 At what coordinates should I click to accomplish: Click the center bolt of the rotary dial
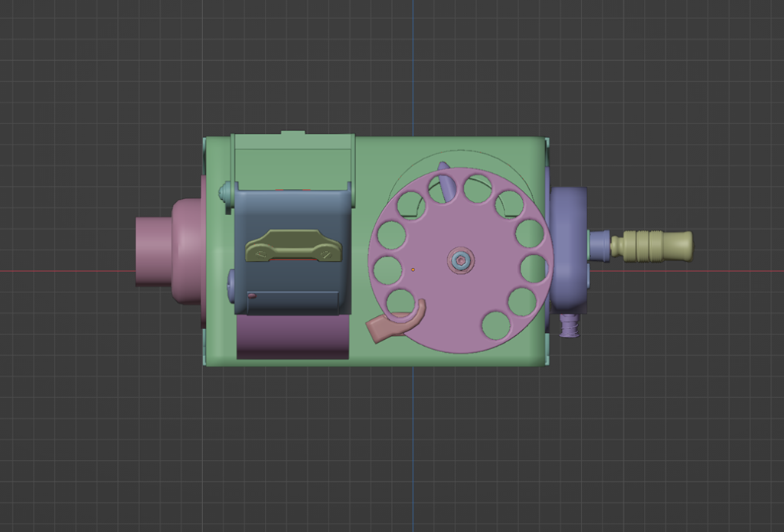pyautogui.click(x=459, y=260)
